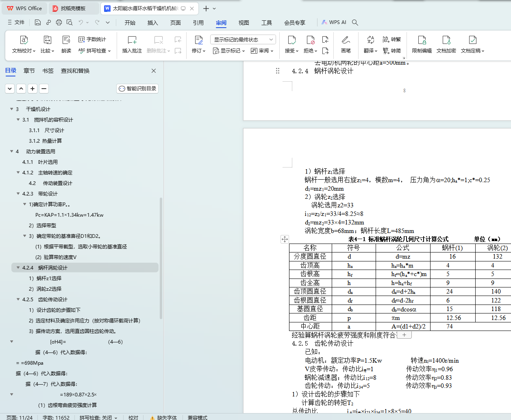The width and height of the screenshot is (511, 420).
Task: Switch to the 会员专享 tab
Action: coord(295,23)
